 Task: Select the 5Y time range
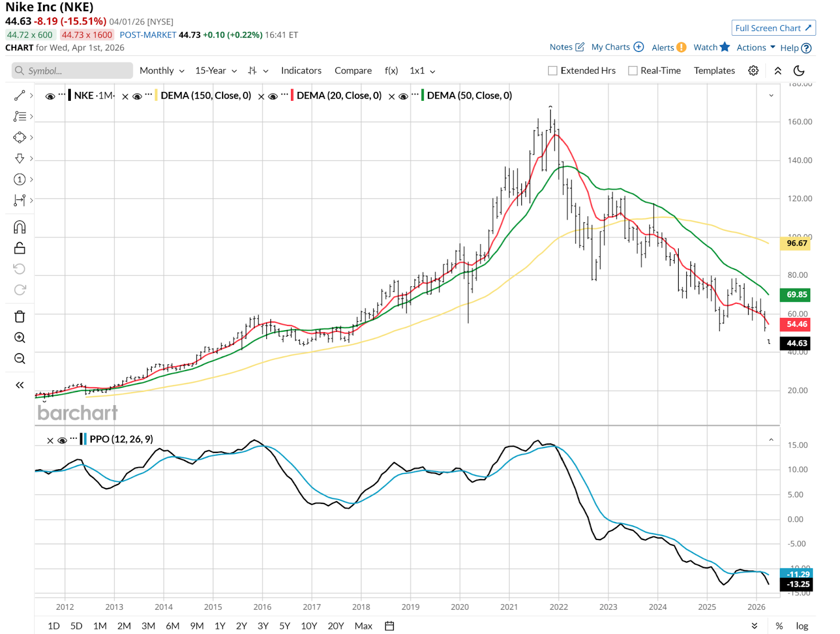pyautogui.click(x=285, y=626)
